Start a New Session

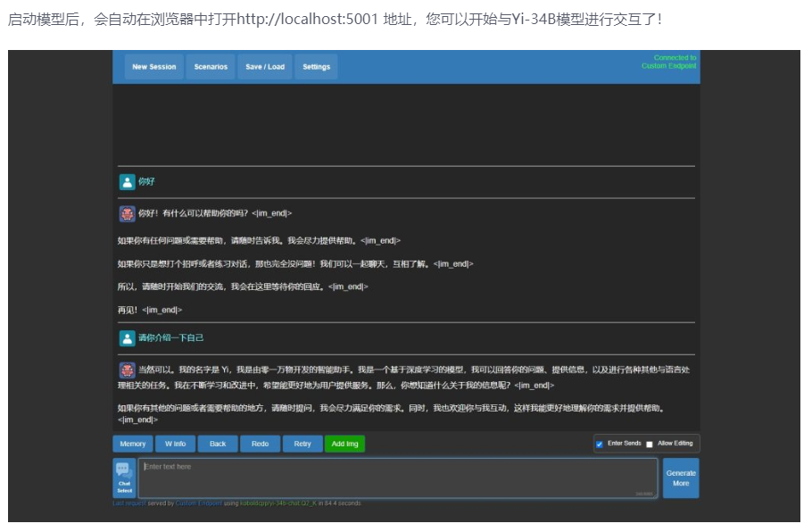coord(154,67)
